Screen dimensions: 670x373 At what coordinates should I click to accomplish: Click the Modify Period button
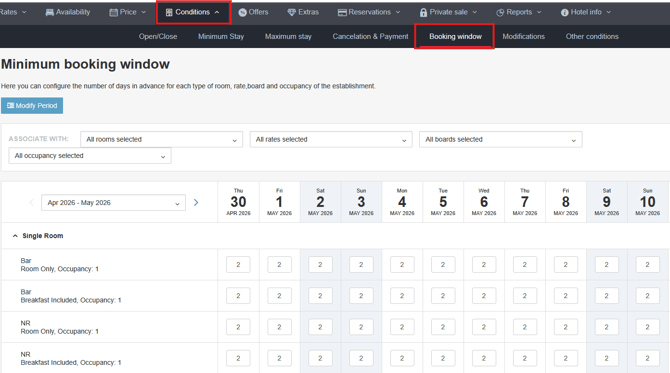tap(32, 106)
